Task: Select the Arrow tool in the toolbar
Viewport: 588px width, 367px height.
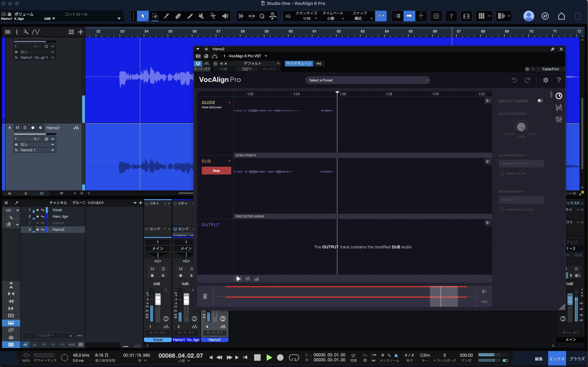Action: click(143, 16)
